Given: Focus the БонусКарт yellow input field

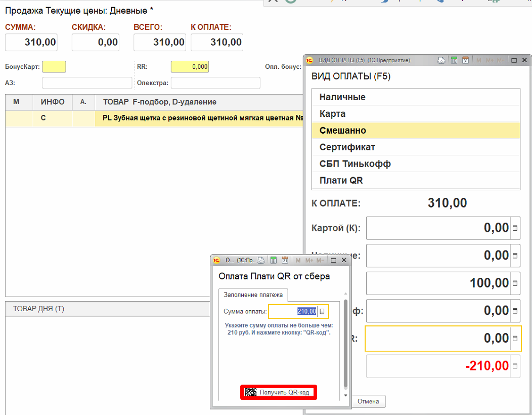Looking at the screenshot, I should [x=54, y=67].
